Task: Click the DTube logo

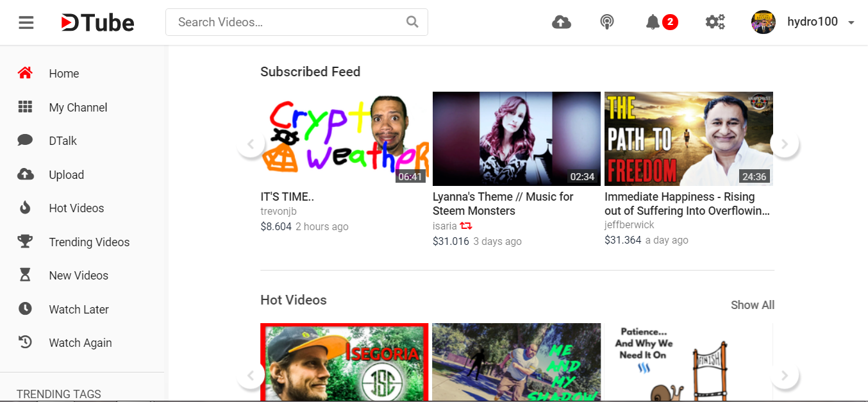Action: pyautogui.click(x=97, y=23)
